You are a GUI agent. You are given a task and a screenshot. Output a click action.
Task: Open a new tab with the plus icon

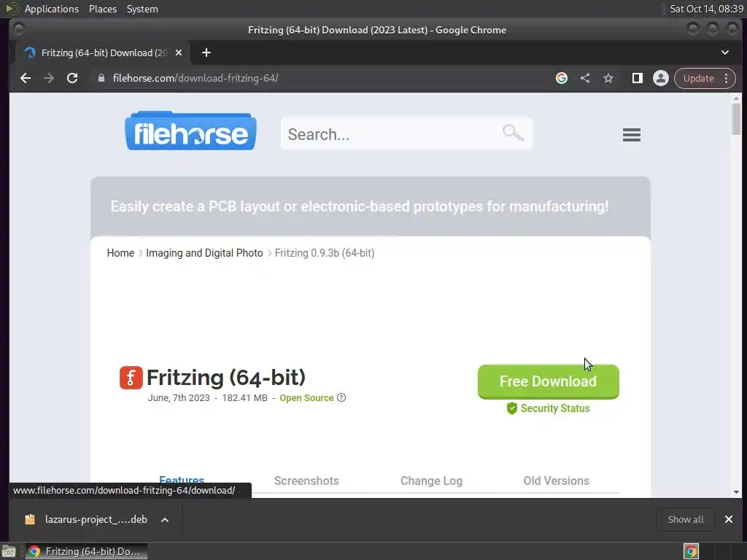[206, 52]
